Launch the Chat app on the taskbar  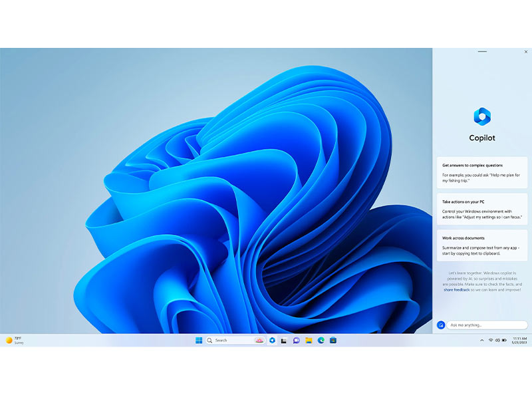pos(296,340)
